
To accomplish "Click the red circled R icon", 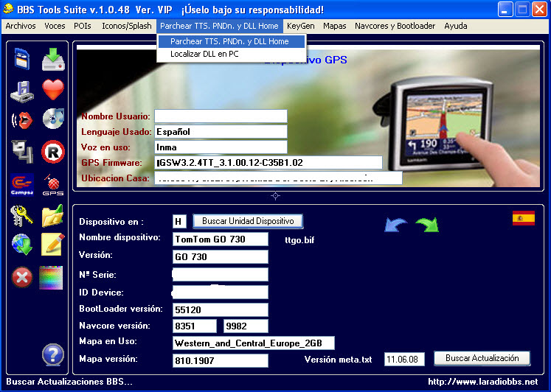I will 53,152.
